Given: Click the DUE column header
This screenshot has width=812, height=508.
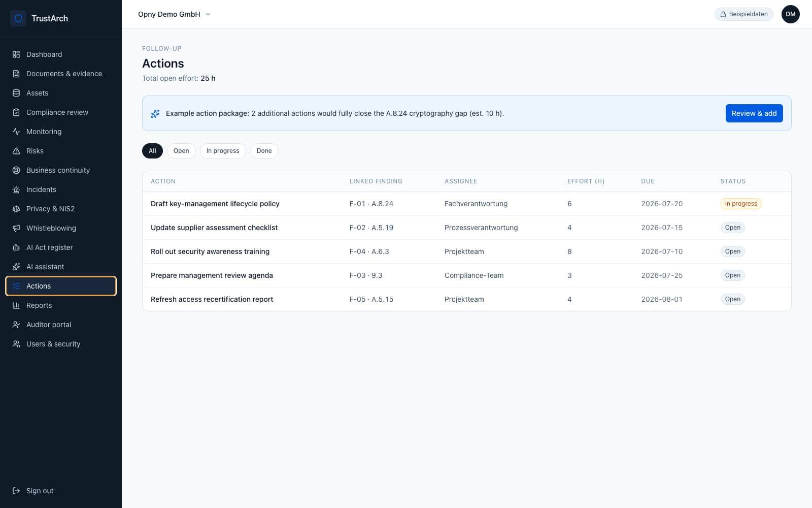Looking at the screenshot, I should pyautogui.click(x=648, y=181).
